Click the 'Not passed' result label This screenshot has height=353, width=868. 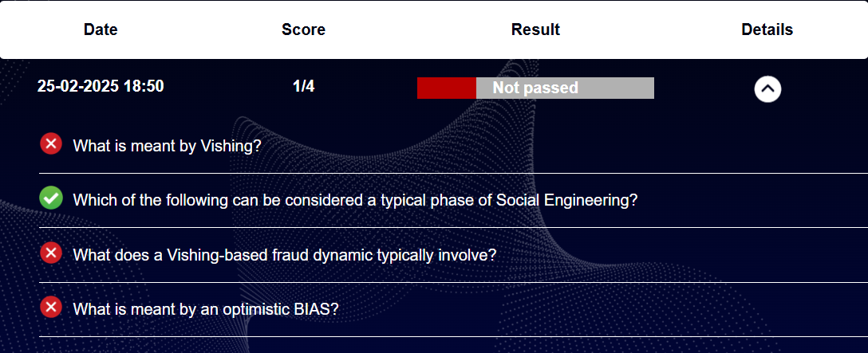(x=535, y=88)
